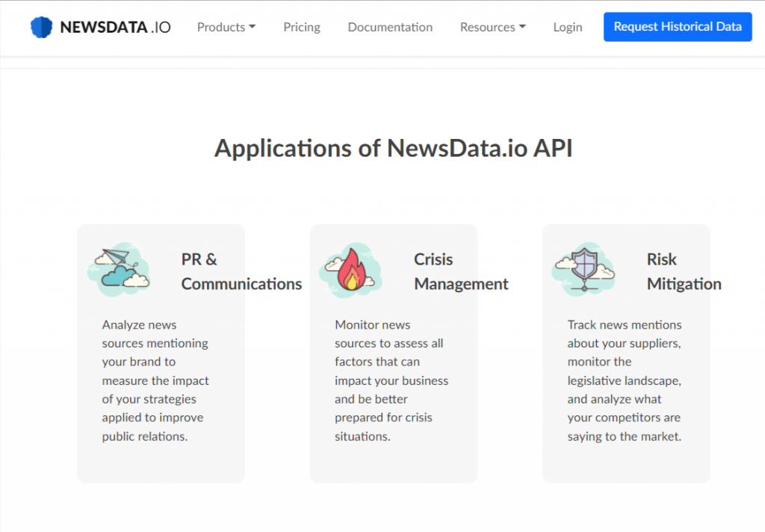Click the NewsData.io blue logo icon

[x=41, y=28]
